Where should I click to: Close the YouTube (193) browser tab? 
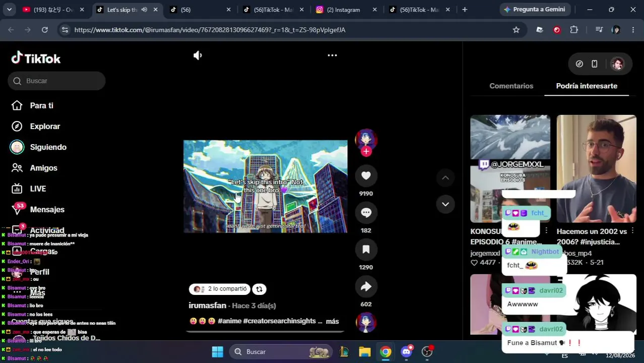[x=82, y=10]
